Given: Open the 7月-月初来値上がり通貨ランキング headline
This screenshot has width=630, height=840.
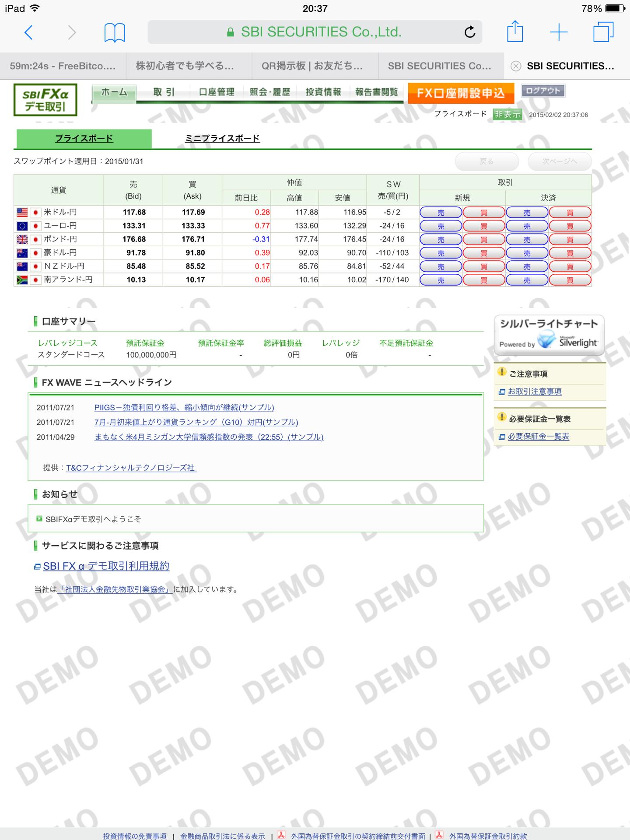Looking at the screenshot, I should (x=196, y=422).
